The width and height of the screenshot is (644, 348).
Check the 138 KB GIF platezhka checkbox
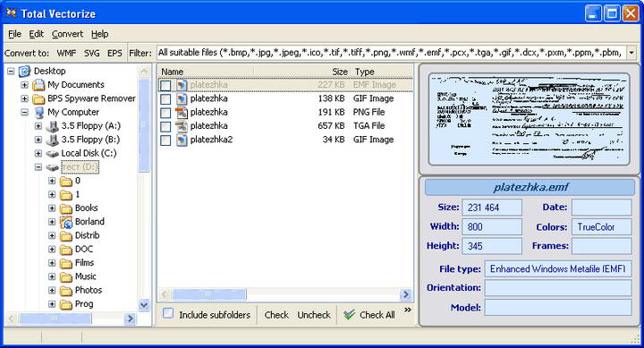[165, 99]
